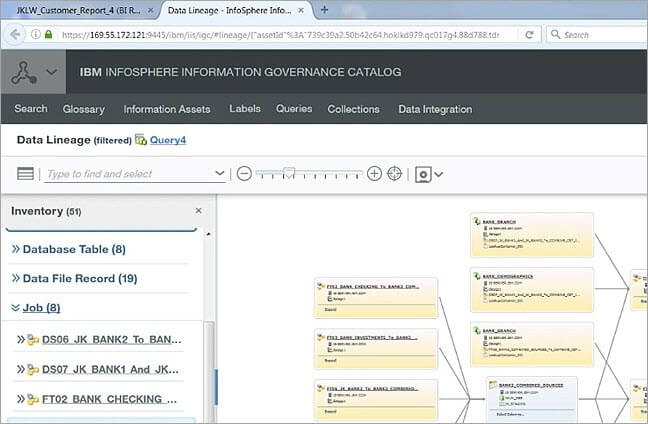648x424 pixels.
Task: Expand the FT02_BANK_CHECKING job row
Action: click(x=21, y=399)
